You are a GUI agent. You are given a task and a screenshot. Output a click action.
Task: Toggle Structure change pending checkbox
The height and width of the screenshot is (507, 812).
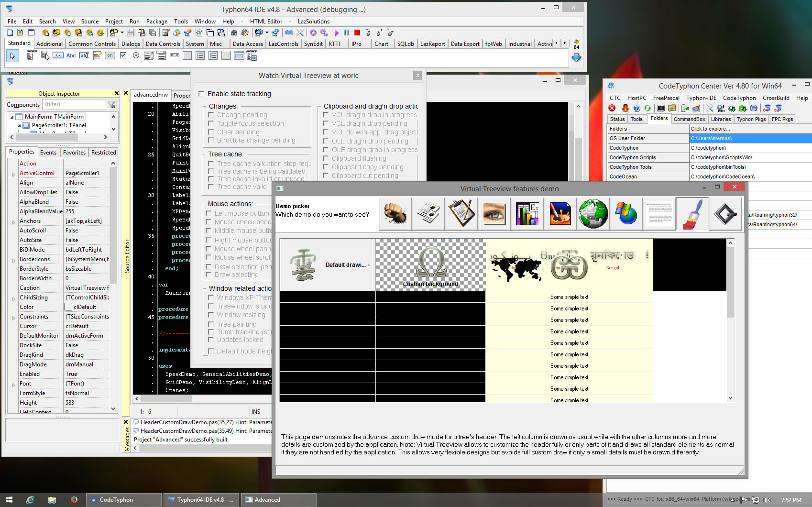(x=211, y=140)
